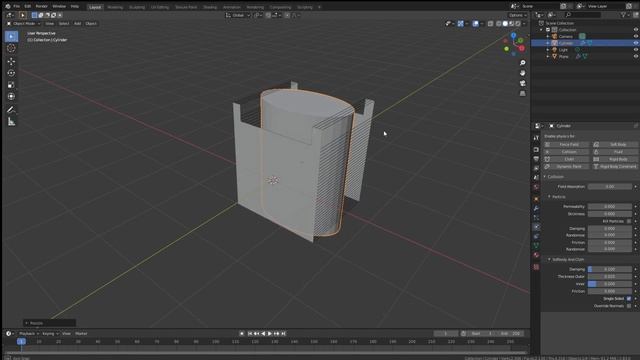Open the viewport Options dropdown
The height and width of the screenshot is (360, 640).
tap(518, 15)
